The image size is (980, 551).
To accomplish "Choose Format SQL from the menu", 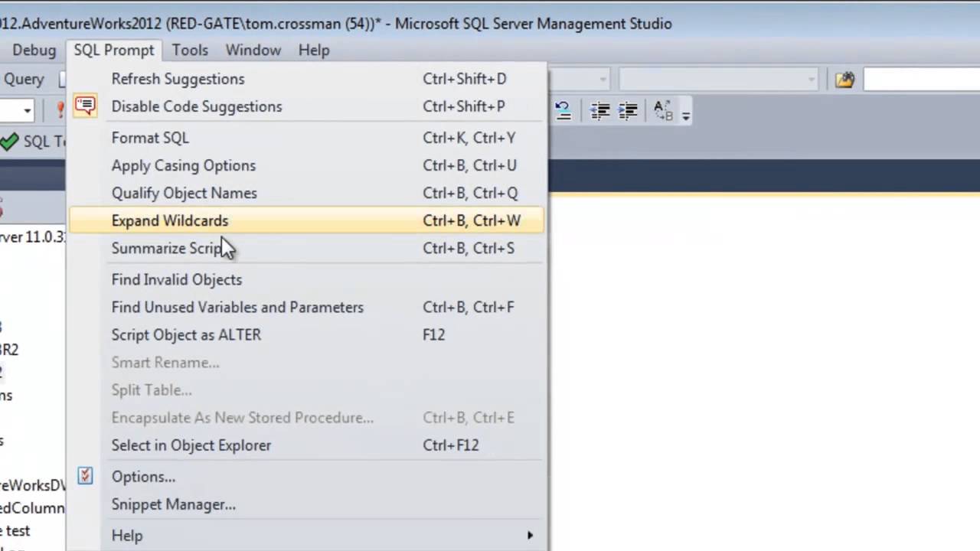I will coord(150,138).
